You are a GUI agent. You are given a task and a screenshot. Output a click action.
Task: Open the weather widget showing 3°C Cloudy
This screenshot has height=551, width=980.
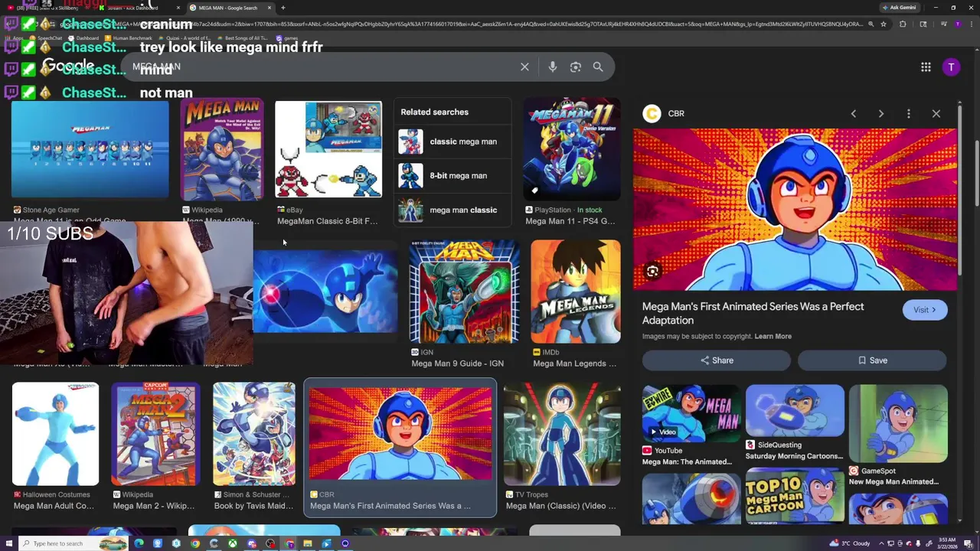tap(851, 543)
